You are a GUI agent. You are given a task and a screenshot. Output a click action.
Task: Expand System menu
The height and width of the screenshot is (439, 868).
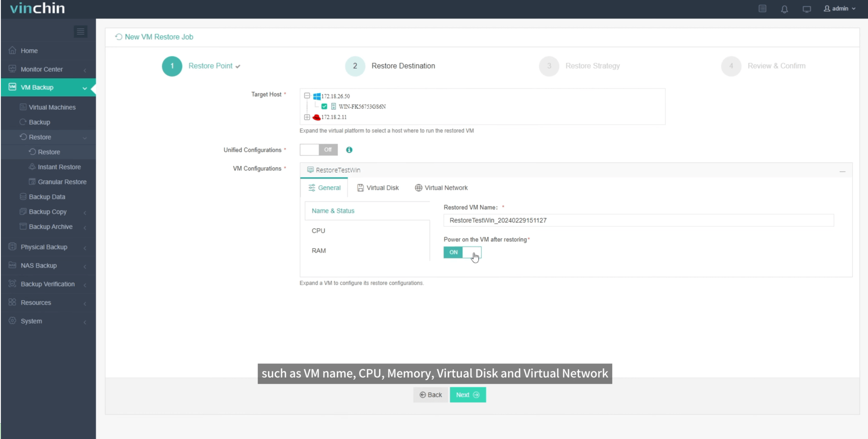[x=48, y=321]
